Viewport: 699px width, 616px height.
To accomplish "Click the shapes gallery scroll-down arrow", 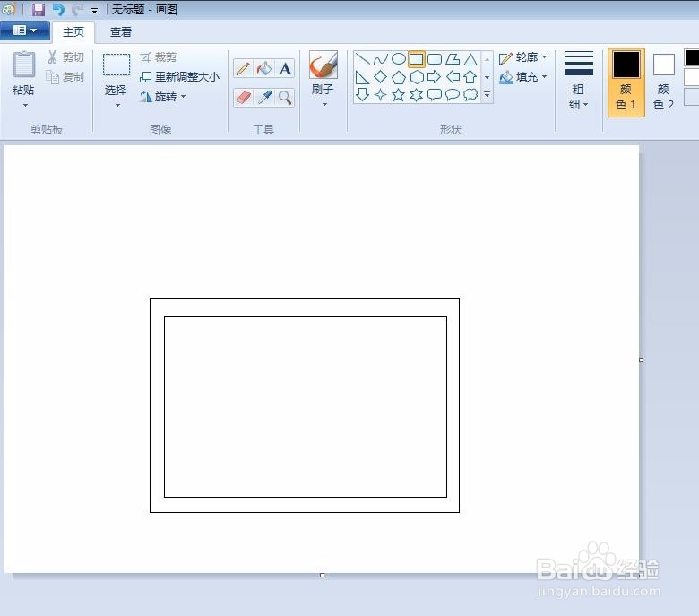I will click(x=488, y=77).
